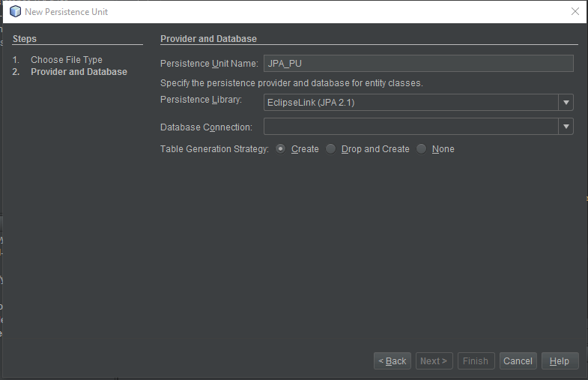Click step 1 Choose File Type

point(67,60)
